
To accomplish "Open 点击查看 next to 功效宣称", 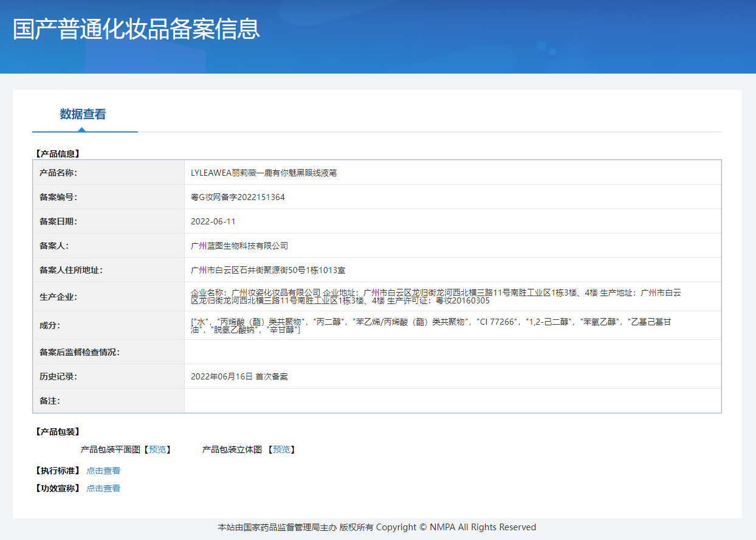I will click(x=103, y=488).
